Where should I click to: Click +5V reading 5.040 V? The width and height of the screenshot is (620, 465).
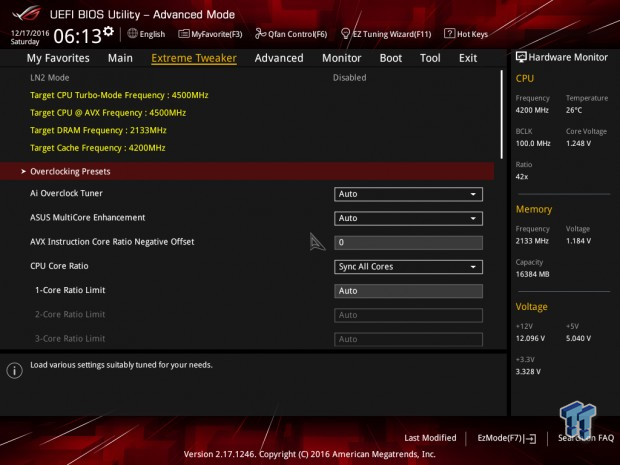pos(578,338)
